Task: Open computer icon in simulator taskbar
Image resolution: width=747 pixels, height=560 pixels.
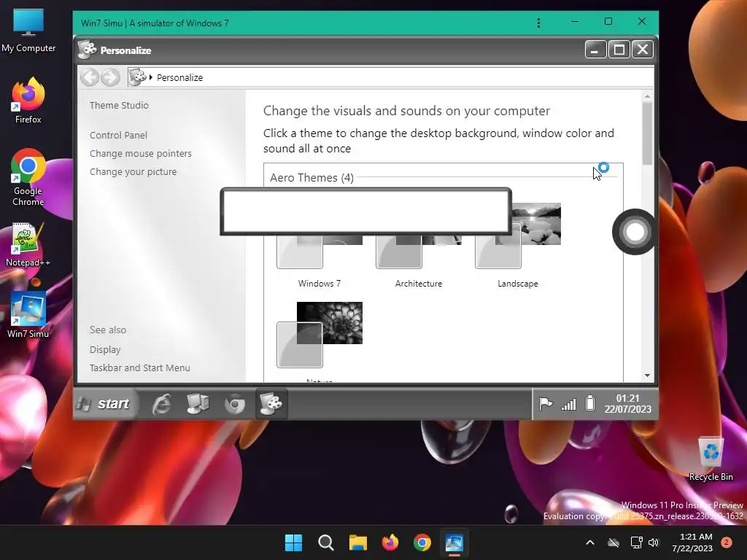Action: [198, 404]
